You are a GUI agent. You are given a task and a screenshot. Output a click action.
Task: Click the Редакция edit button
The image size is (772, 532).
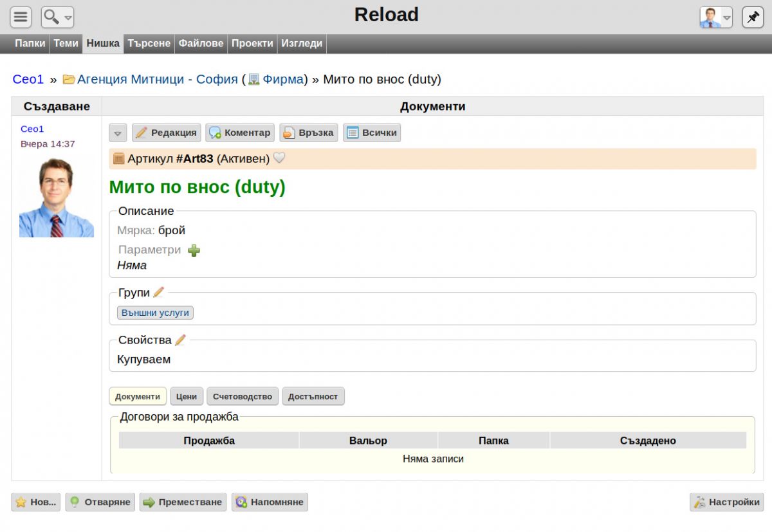[167, 133]
